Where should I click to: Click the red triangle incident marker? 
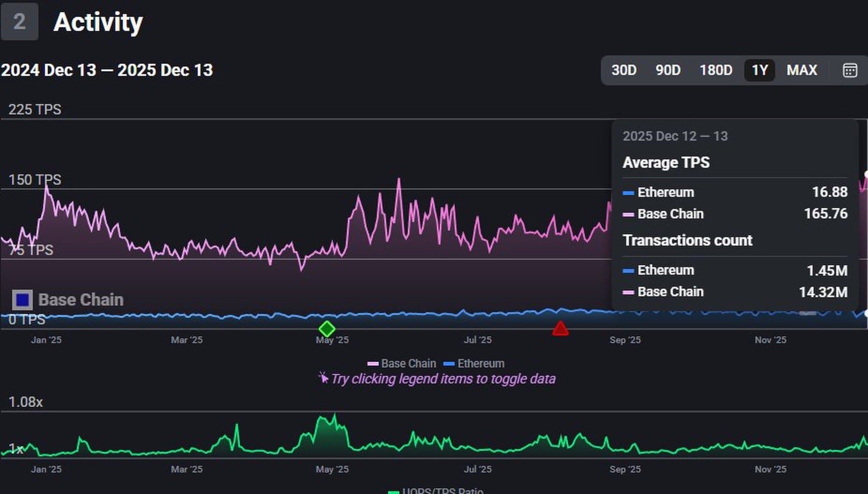[x=560, y=329]
